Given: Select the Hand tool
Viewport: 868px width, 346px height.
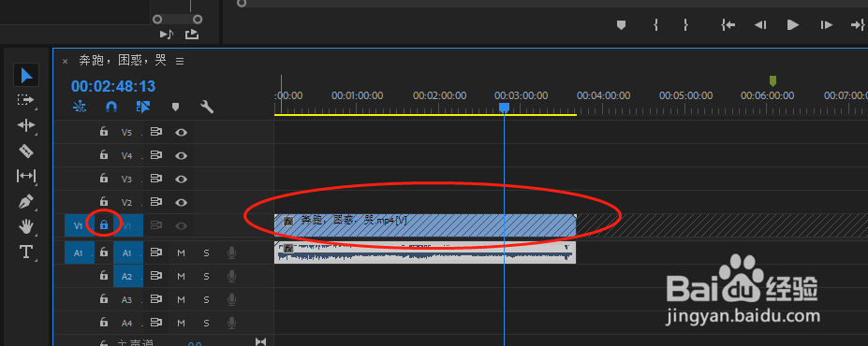Looking at the screenshot, I should [x=26, y=226].
